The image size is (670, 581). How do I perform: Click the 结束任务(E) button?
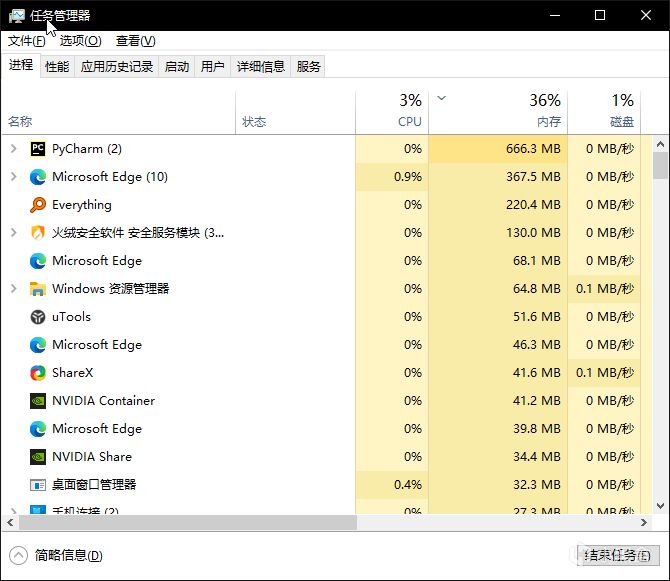[x=617, y=556]
